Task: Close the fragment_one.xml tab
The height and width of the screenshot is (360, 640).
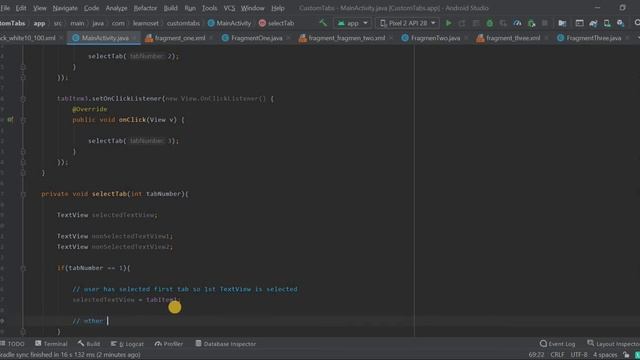Action: 211,38
